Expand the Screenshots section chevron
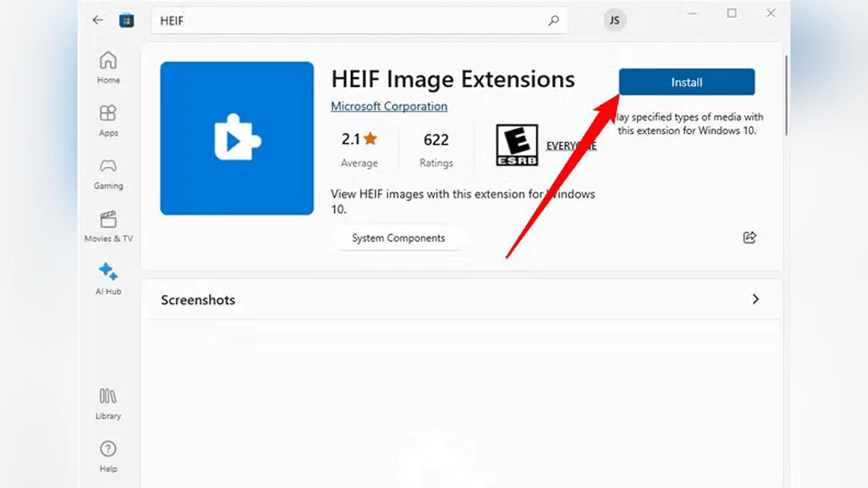The image size is (868, 488). [x=755, y=299]
